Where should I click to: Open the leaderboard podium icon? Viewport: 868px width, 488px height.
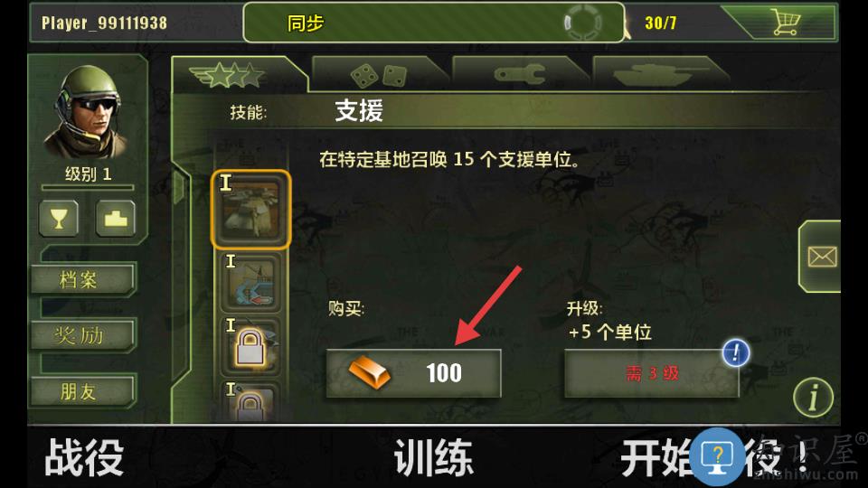tap(116, 219)
